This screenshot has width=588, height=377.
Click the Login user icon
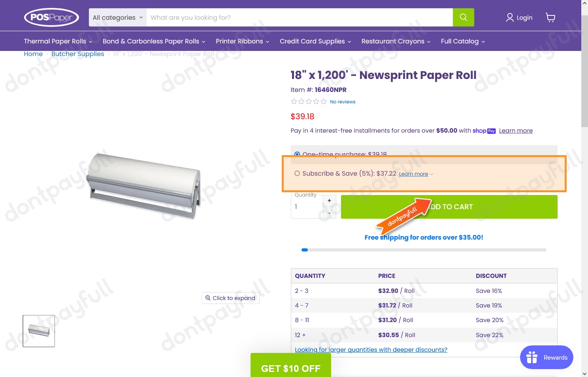(x=510, y=17)
